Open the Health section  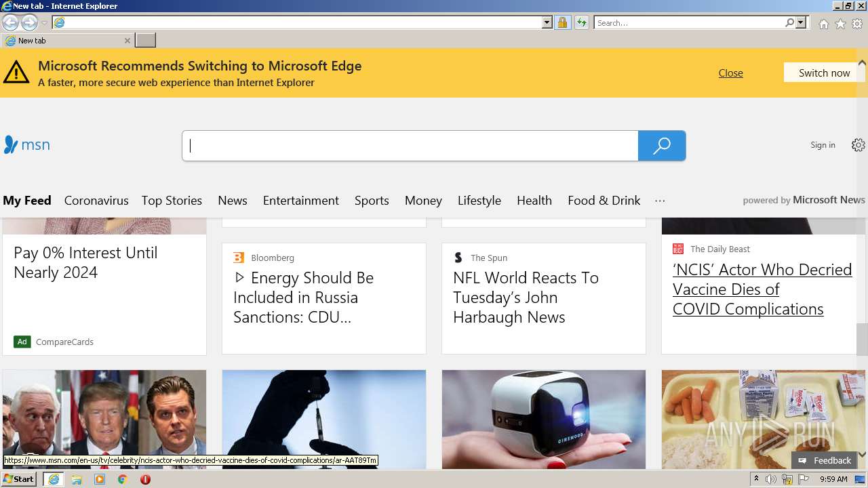coord(534,201)
